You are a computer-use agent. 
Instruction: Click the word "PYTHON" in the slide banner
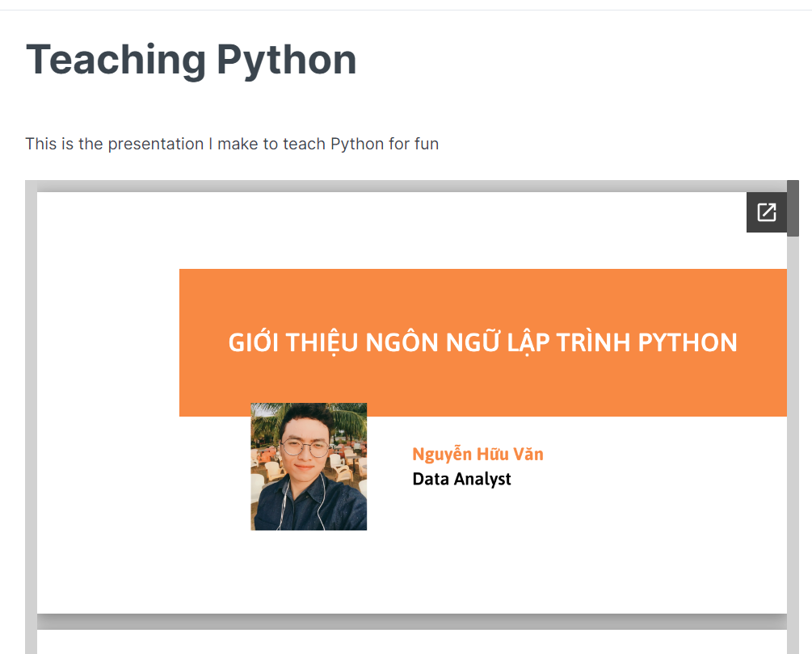coord(688,342)
